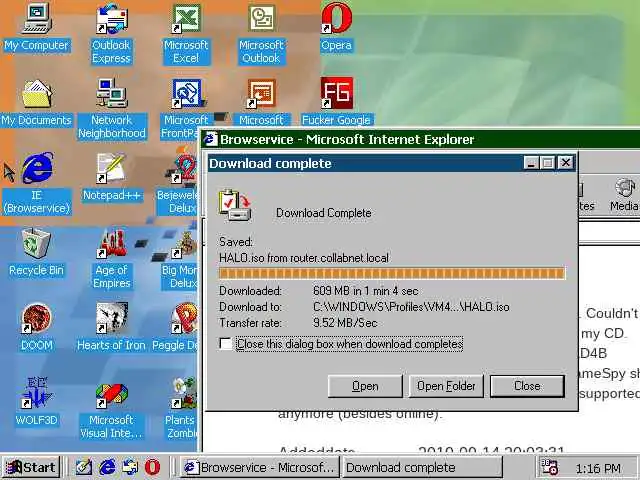Click the '609 MB in 1 min 4 sec' value
Viewport: 640px width, 480px height.
366,291
